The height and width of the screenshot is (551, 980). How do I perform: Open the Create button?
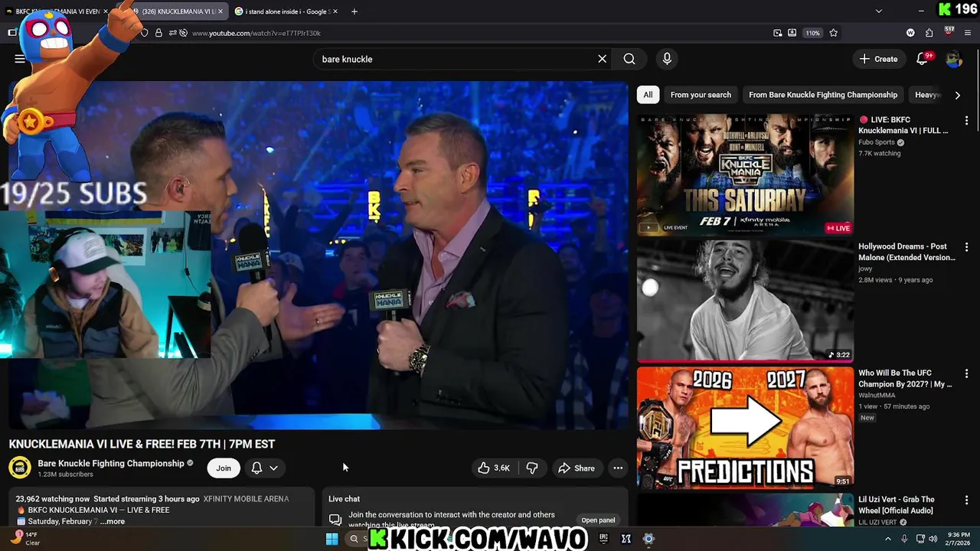tap(878, 59)
